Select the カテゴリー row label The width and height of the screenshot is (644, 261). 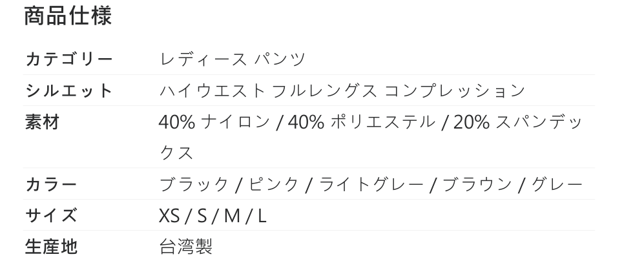[x=69, y=60]
